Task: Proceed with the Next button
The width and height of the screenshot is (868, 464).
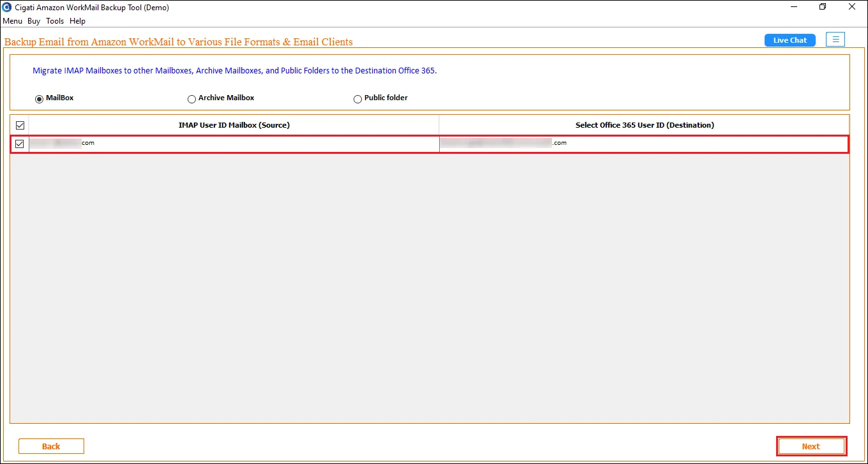Action: coord(811,446)
